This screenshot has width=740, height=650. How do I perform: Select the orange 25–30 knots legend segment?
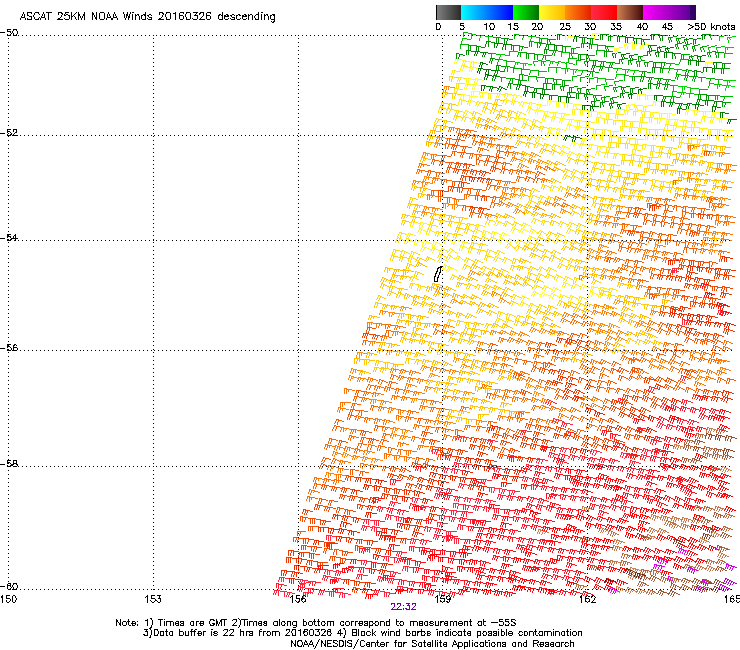(x=578, y=12)
